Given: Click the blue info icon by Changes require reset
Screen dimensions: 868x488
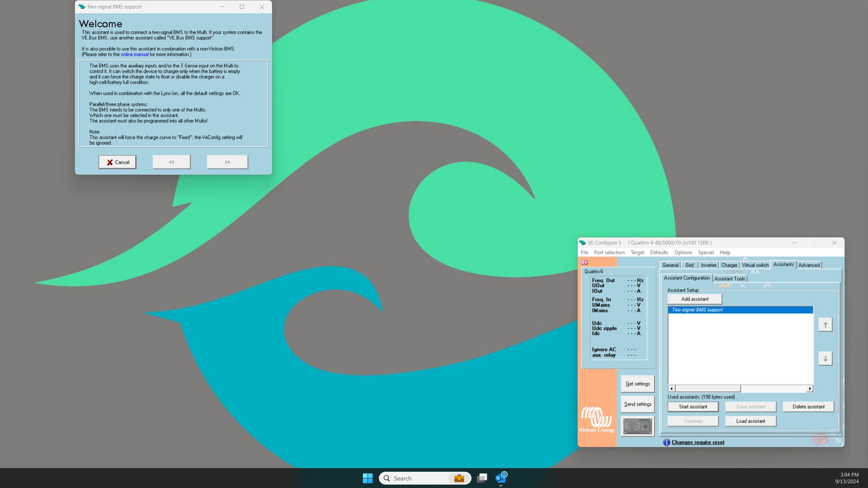Looking at the screenshot, I should tap(666, 442).
